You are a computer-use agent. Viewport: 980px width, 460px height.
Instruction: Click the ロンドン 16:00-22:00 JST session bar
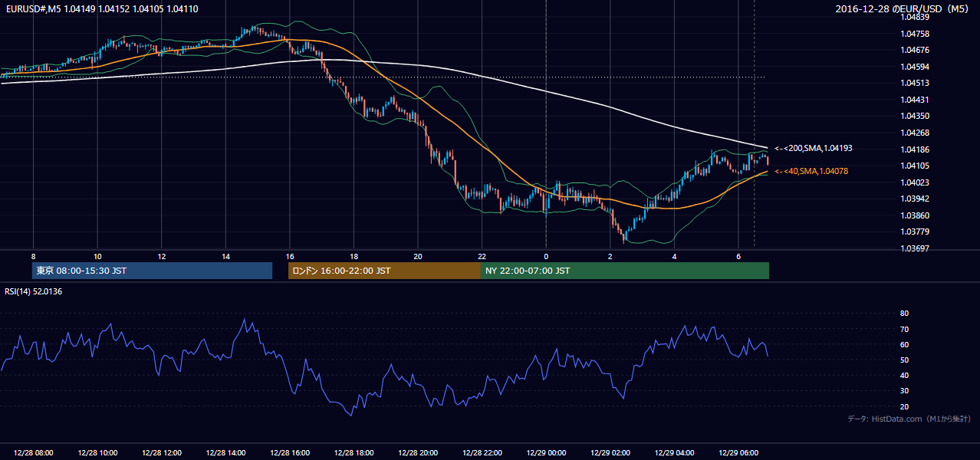pyautogui.click(x=384, y=271)
